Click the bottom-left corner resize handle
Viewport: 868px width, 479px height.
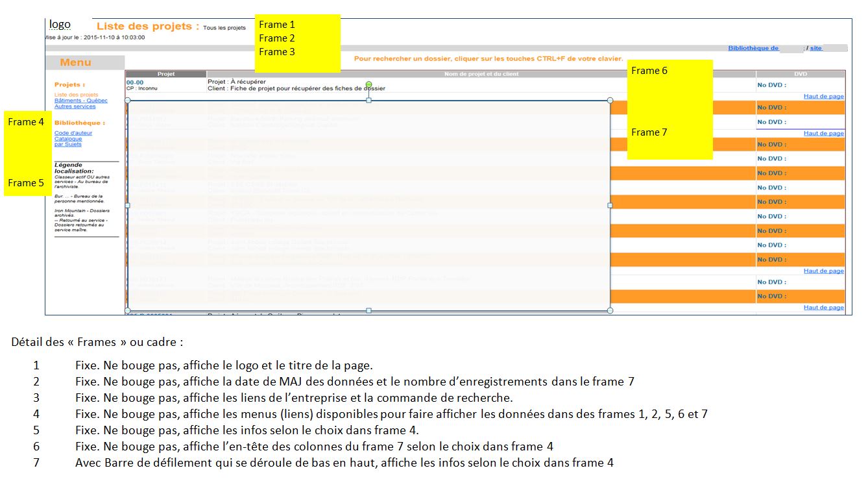[x=127, y=310]
